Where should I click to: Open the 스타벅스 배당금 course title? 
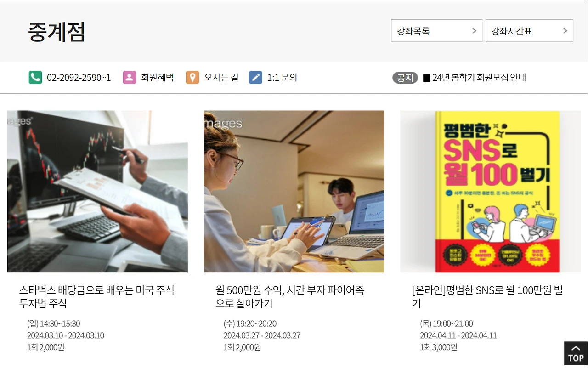click(x=96, y=297)
